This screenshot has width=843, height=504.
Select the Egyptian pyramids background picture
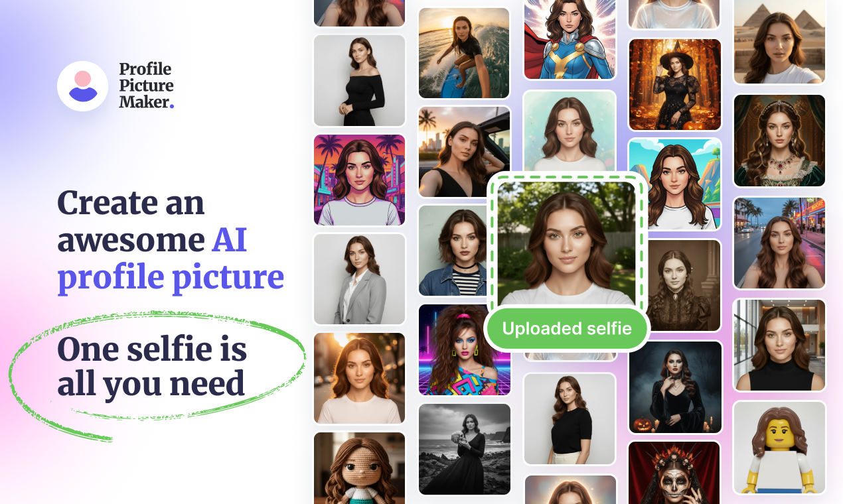click(779, 41)
